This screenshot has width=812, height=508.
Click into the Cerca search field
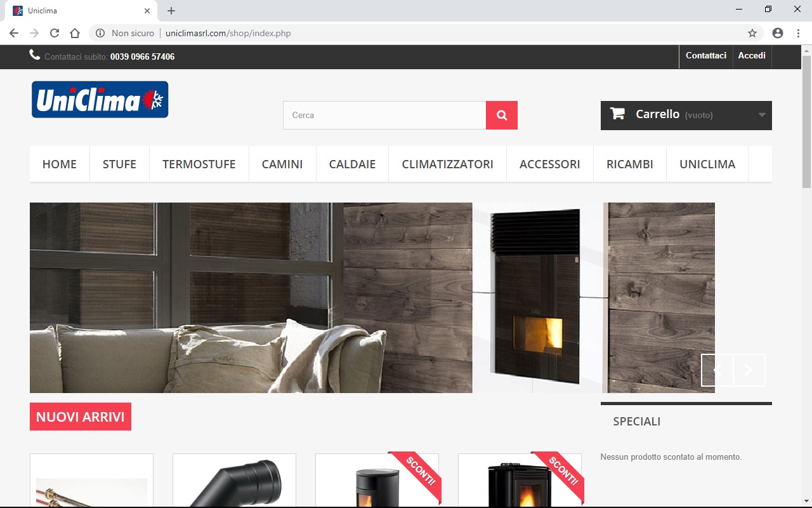coord(384,115)
